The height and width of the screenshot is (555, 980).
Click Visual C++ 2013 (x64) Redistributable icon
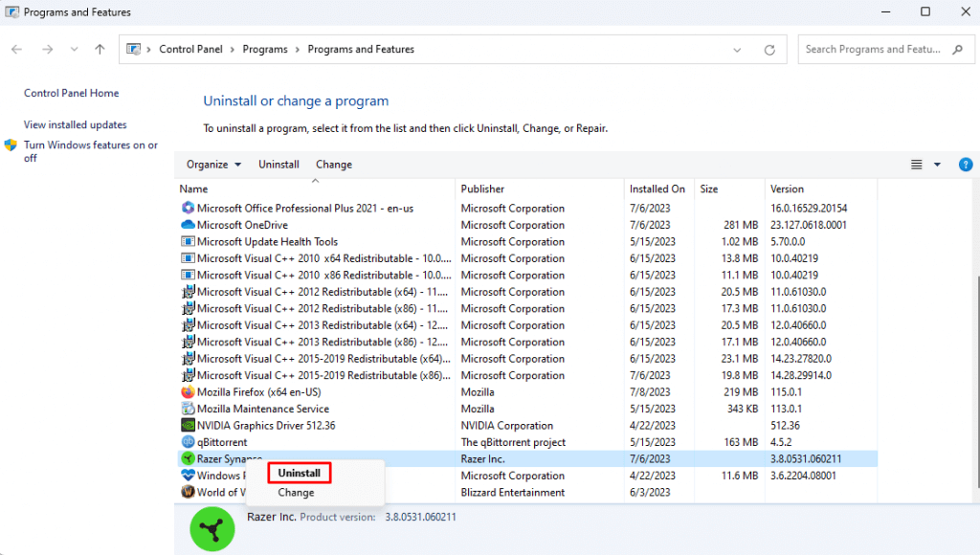[188, 325]
